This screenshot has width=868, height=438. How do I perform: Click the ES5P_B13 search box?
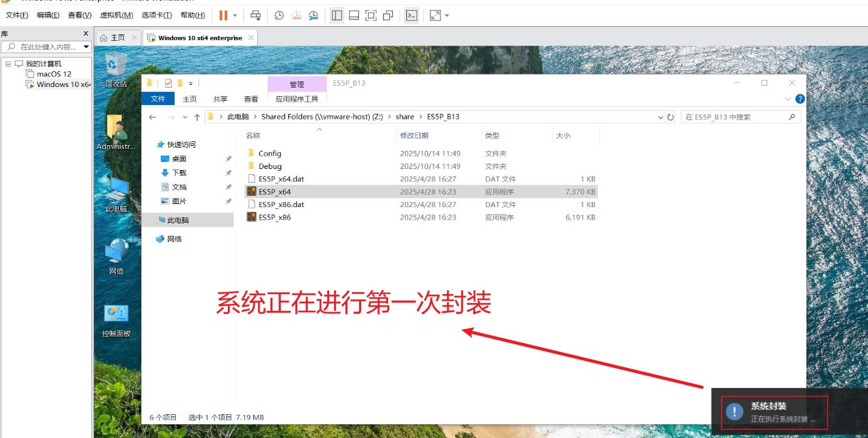pos(735,117)
